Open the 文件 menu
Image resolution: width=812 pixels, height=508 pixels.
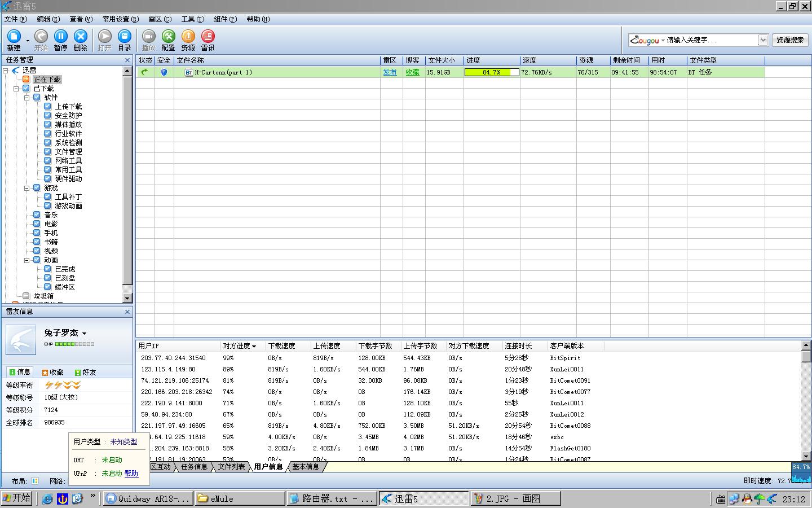point(15,19)
